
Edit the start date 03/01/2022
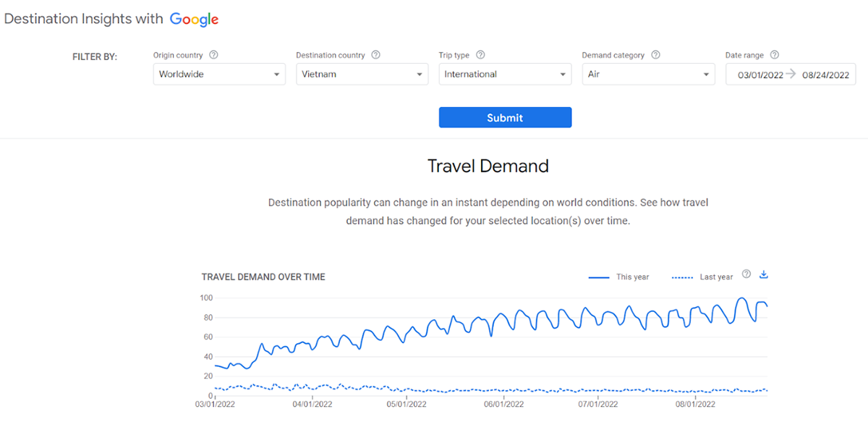(x=759, y=75)
